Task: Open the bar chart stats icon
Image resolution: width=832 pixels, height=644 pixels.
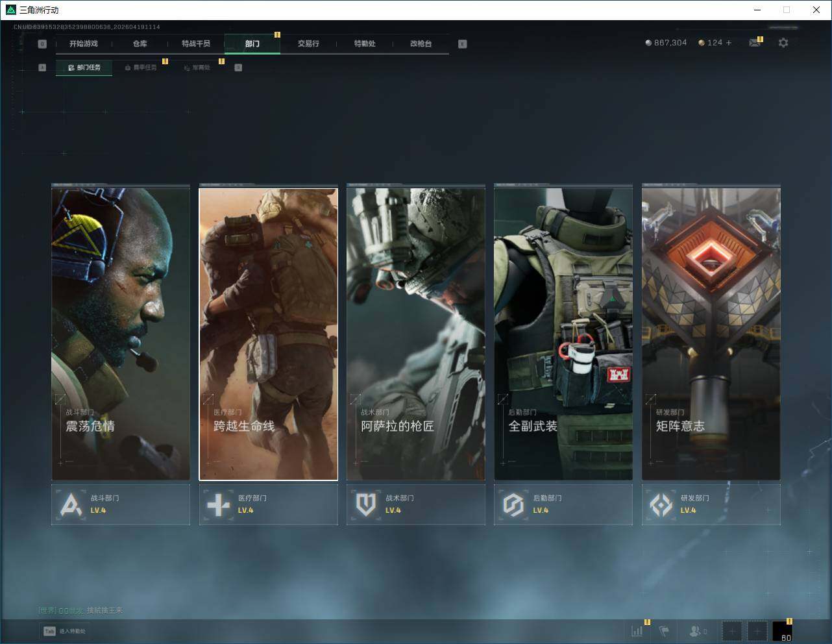Action: click(637, 631)
